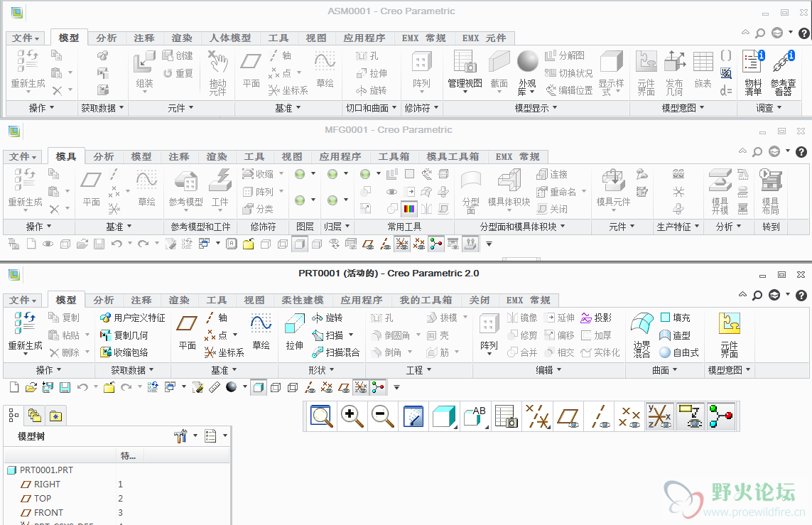This screenshot has height=525, width=812.
Task: Toggle spin center in the MFG0001 quick access toolbar
Action: point(436,244)
